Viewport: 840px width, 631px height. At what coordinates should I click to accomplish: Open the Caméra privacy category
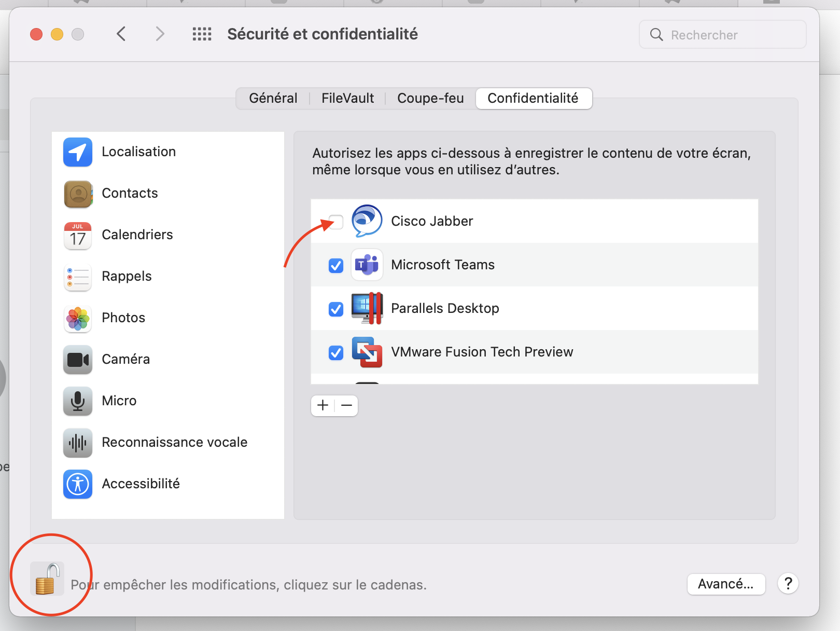pyautogui.click(x=125, y=359)
